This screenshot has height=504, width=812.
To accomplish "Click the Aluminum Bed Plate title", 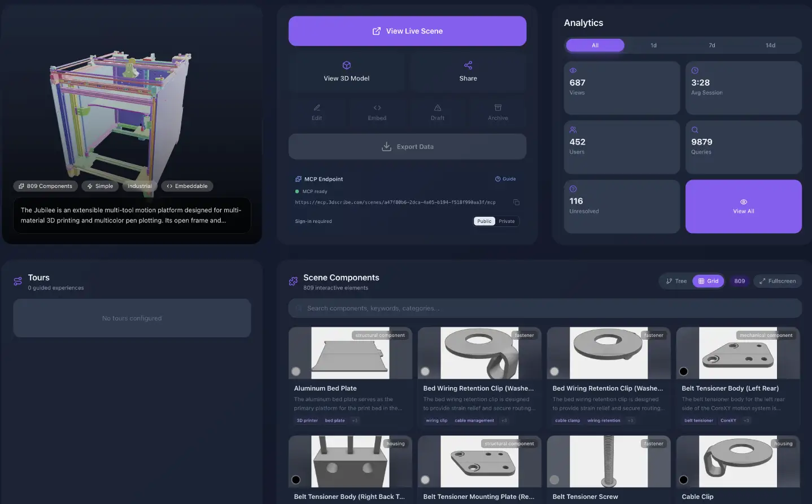I will pyautogui.click(x=325, y=388).
